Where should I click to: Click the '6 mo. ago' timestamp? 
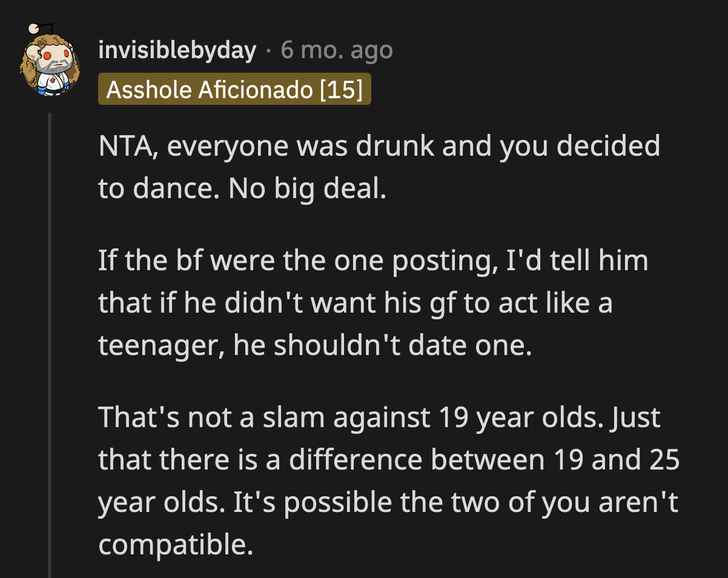point(335,50)
